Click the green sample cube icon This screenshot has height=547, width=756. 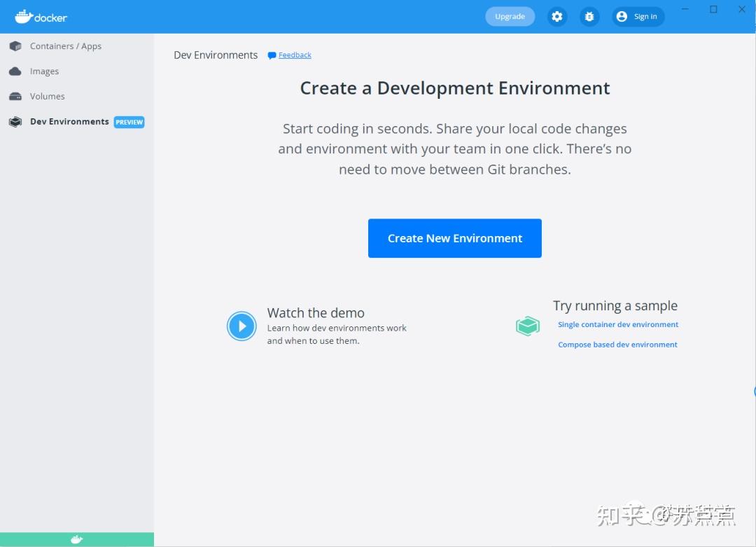pos(528,326)
